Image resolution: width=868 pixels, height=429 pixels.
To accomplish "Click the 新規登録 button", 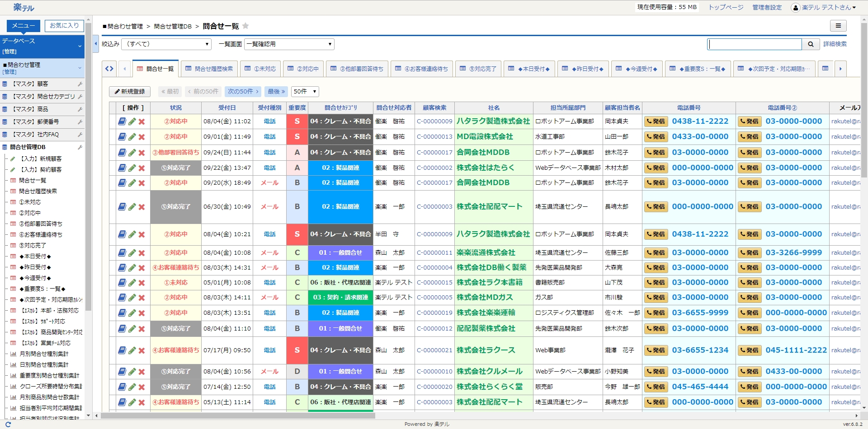I will tap(130, 92).
